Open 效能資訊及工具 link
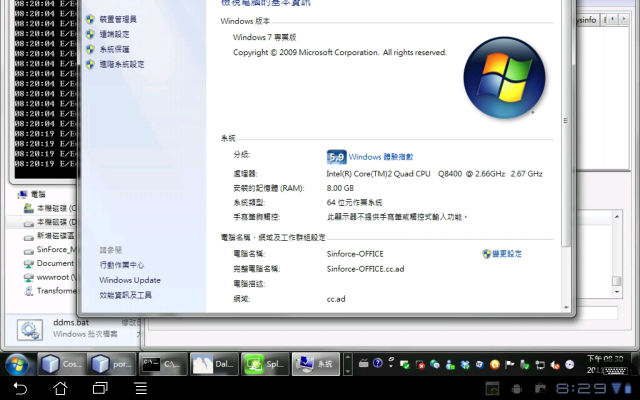Viewport: 640px width, 400px height. (x=125, y=295)
